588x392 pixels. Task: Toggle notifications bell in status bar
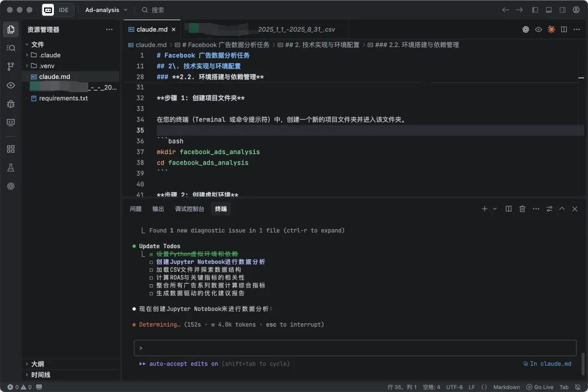click(578, 387)
